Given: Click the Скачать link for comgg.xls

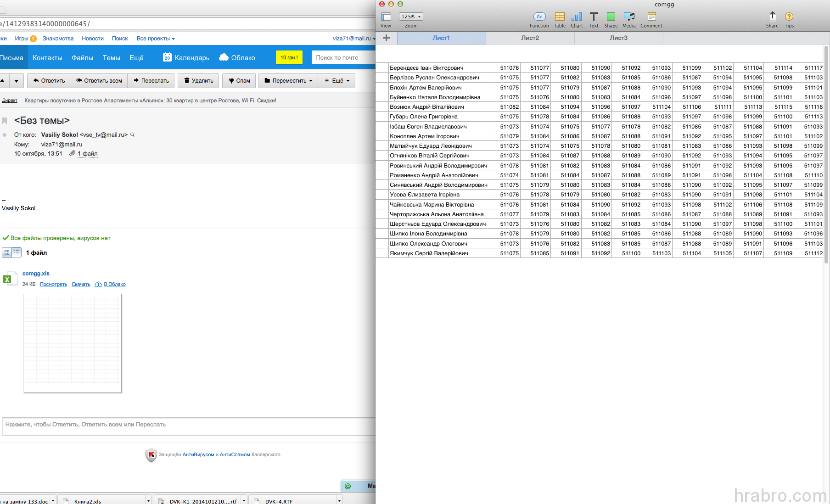Looking at the screenshot, I should pos(81,285).
